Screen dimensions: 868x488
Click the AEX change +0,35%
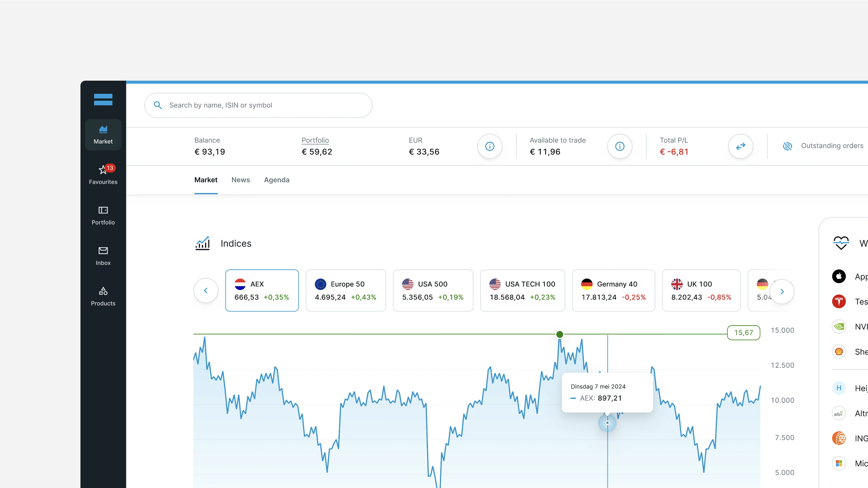click(x=276, y=297)
